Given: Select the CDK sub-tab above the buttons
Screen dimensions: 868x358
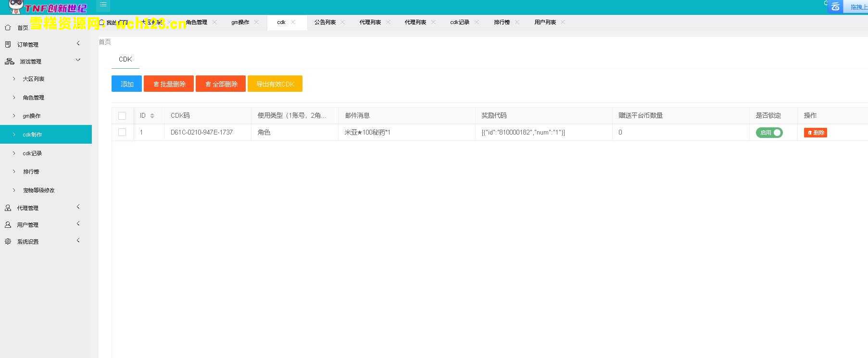Looking at the screenshot, I should click(x=126, y=59).
